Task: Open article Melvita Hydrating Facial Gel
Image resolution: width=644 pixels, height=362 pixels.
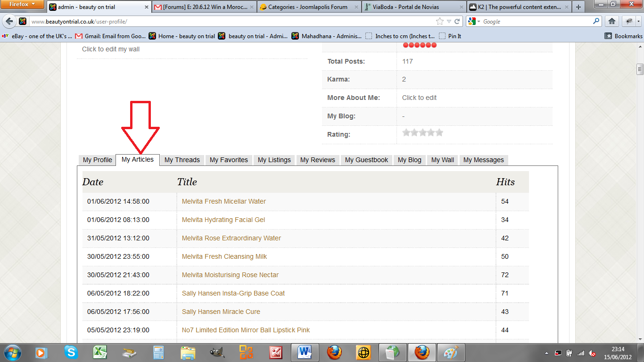Action: pyautogui.click(x=223, y=220)
